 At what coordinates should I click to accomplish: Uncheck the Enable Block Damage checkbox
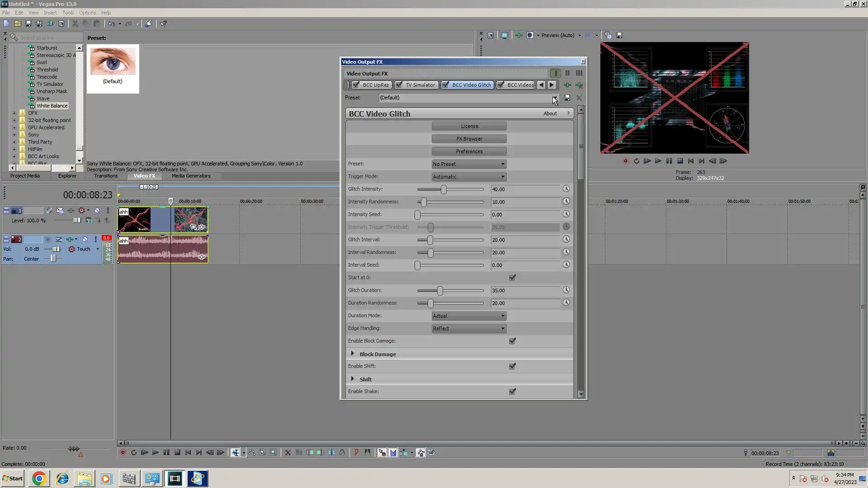[x=512, y=341]
